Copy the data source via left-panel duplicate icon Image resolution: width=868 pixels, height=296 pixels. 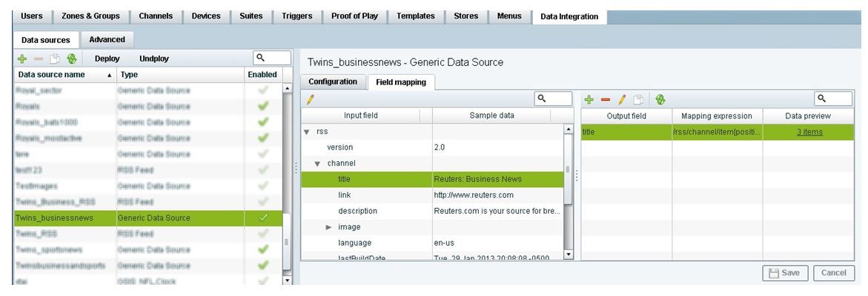click(x=55, y=58)
